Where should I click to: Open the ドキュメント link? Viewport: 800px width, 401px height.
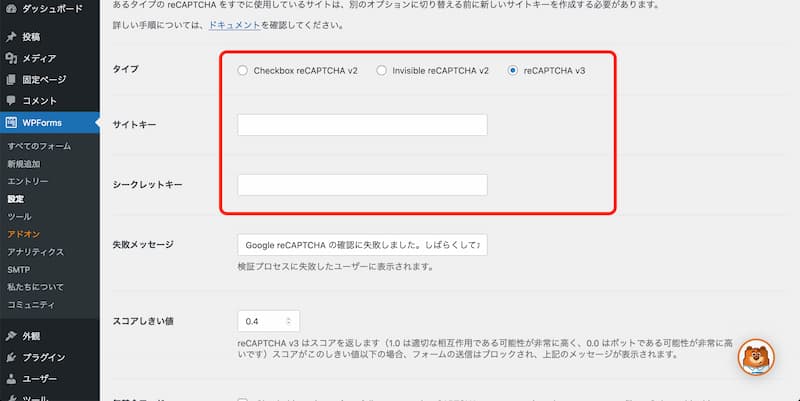click(235, 25)
